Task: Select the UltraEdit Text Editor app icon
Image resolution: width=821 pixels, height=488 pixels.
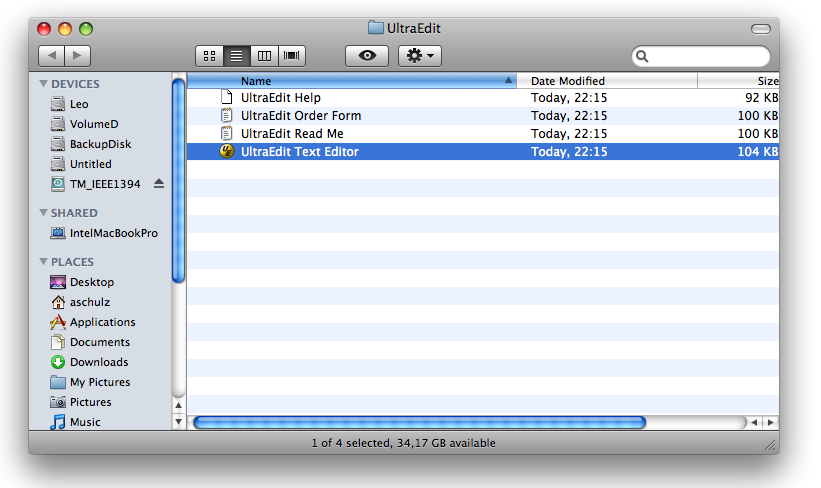Action: coord(227,151)
